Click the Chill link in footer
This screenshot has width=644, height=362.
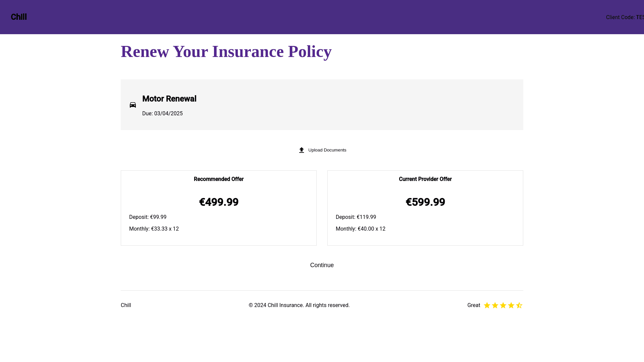coord(126,305)
